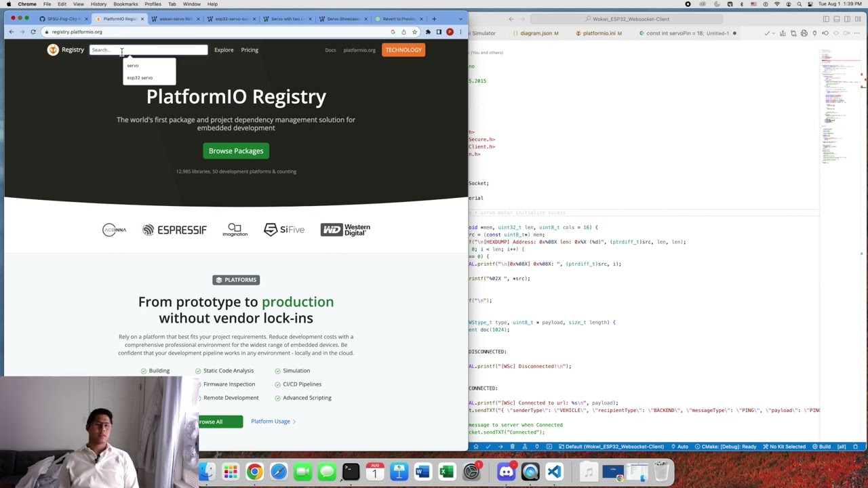Click the plug icon in VS Code editor toolbar
Viewport: 868px width, 488px height.
(814, 33)
